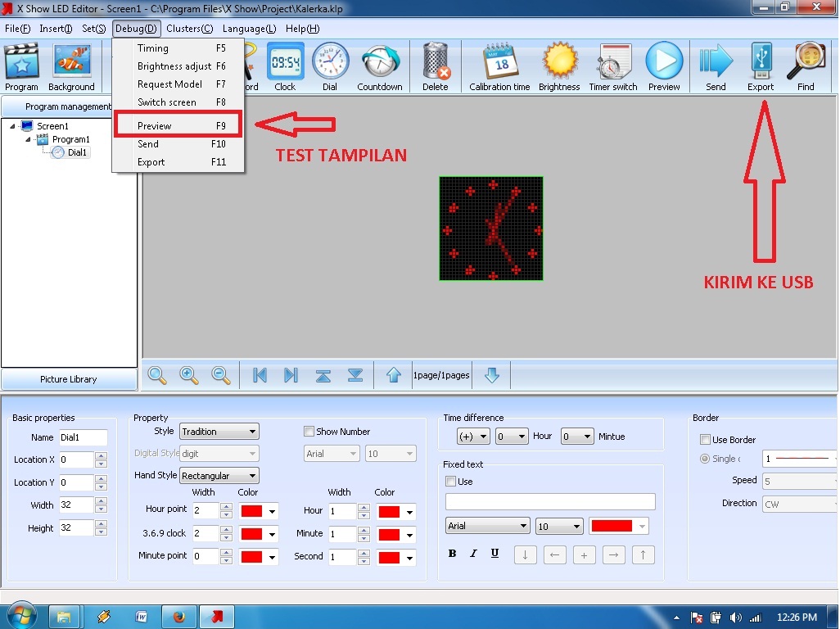Open the Style dropdown showing Tradition

point(219,432)
